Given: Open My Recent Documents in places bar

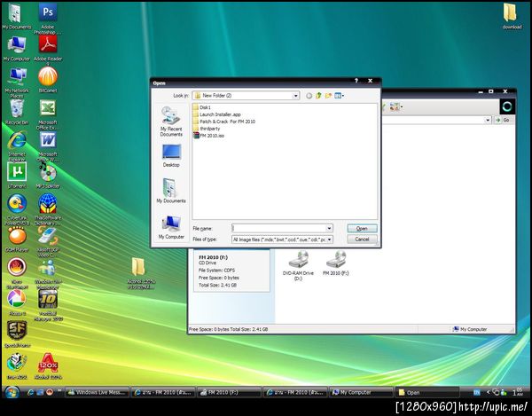Looking at the screenshot, I should [171, 122].
